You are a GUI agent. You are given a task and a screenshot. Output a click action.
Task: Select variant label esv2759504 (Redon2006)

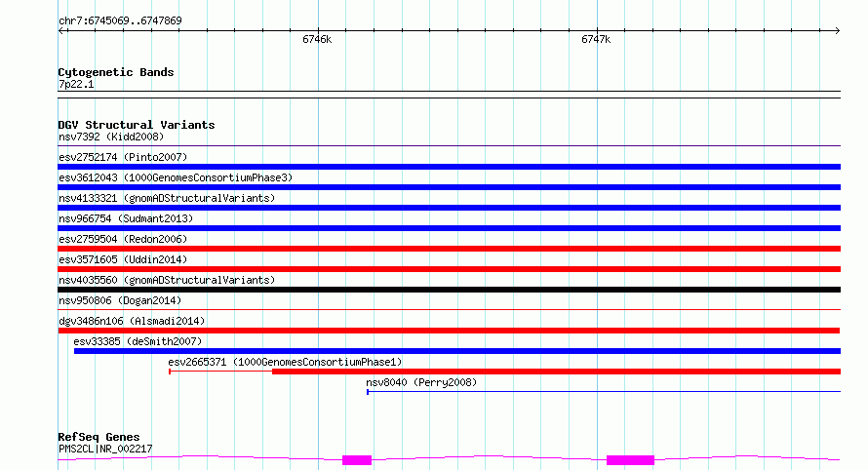123,239
